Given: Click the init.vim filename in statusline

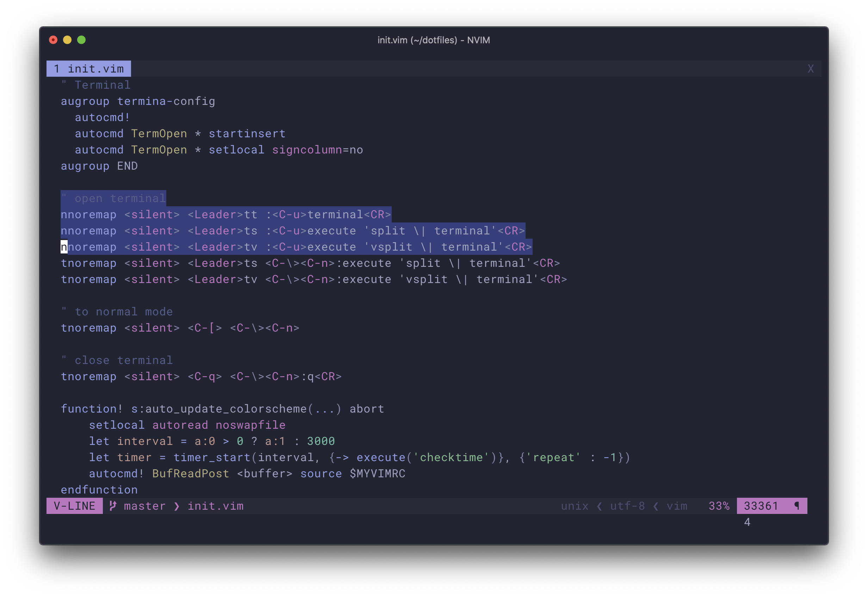Looking at the screenshot, I should 215,506.
